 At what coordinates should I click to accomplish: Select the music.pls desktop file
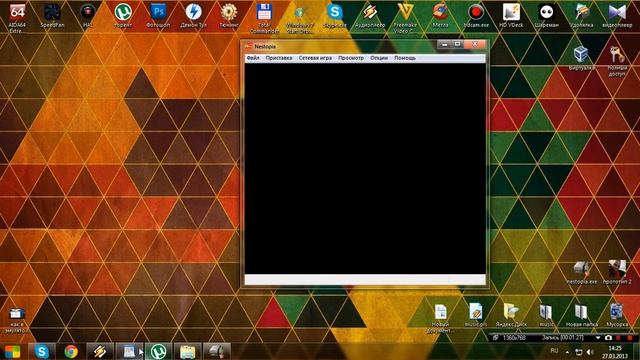tap(476, 315)
